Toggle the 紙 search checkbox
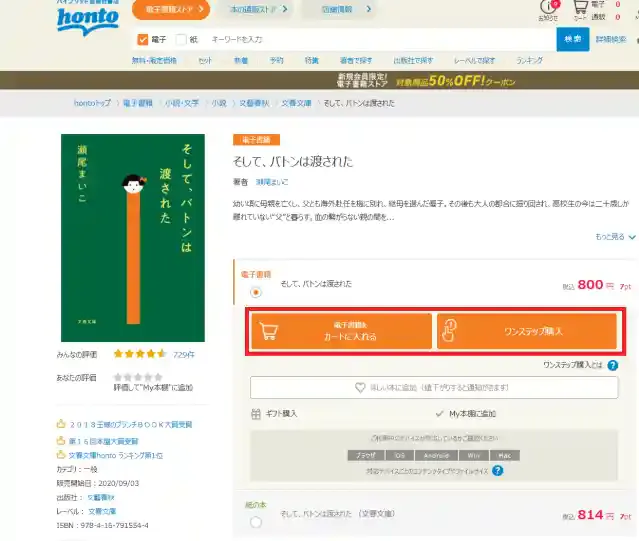 coord(181,40)
